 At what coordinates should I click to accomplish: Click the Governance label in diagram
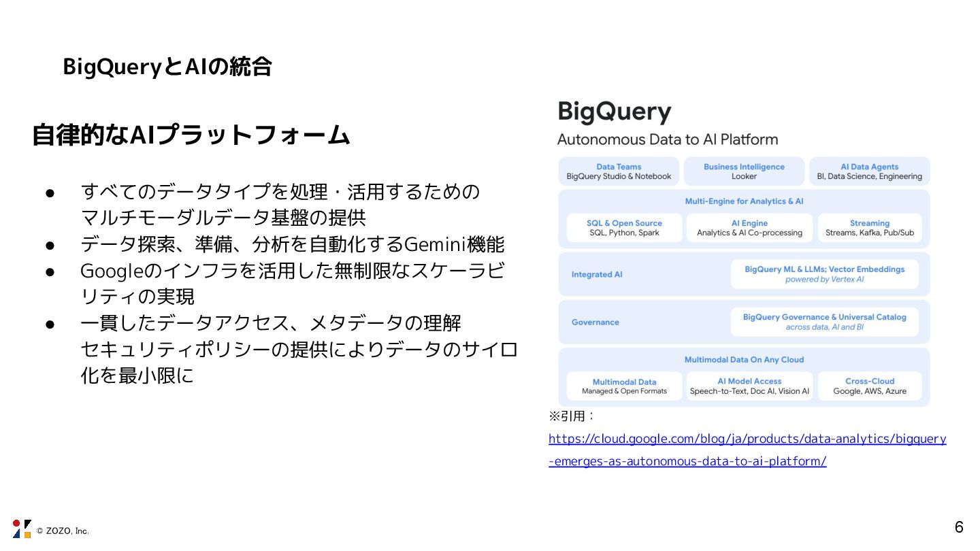point(595,322)
